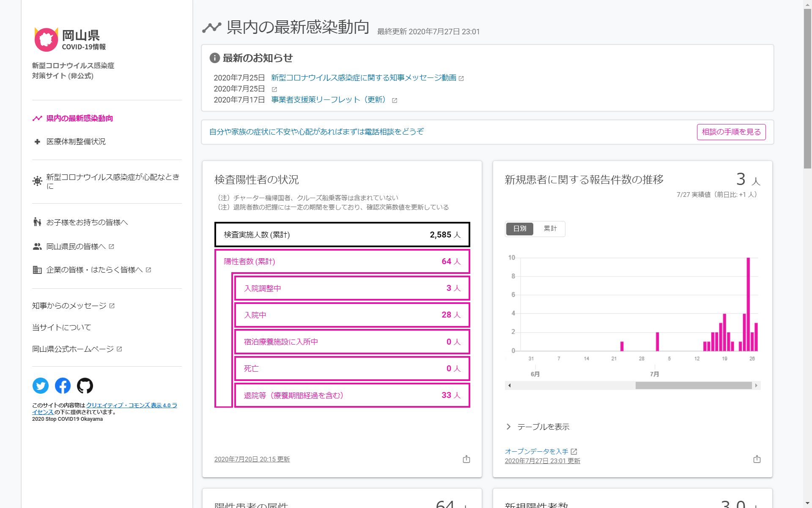
Task: Open お子様をお持ちの皆様へ menu item
Action: coord(87,222)
